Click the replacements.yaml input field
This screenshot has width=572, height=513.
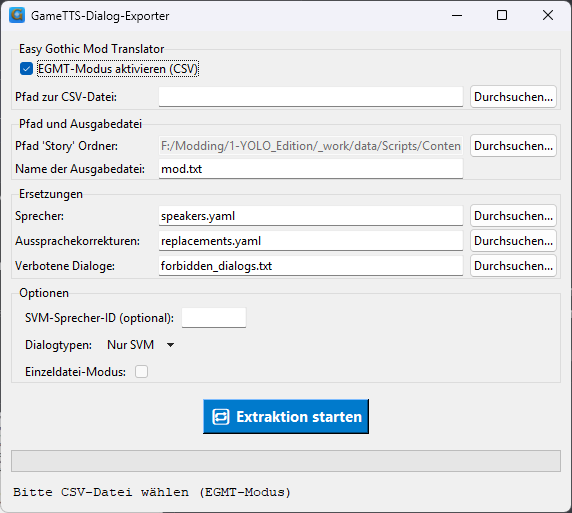coord(311,240)
